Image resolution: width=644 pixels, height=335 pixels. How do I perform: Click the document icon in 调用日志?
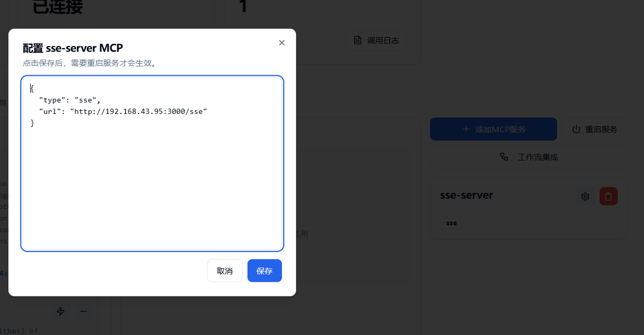[358, 40]
